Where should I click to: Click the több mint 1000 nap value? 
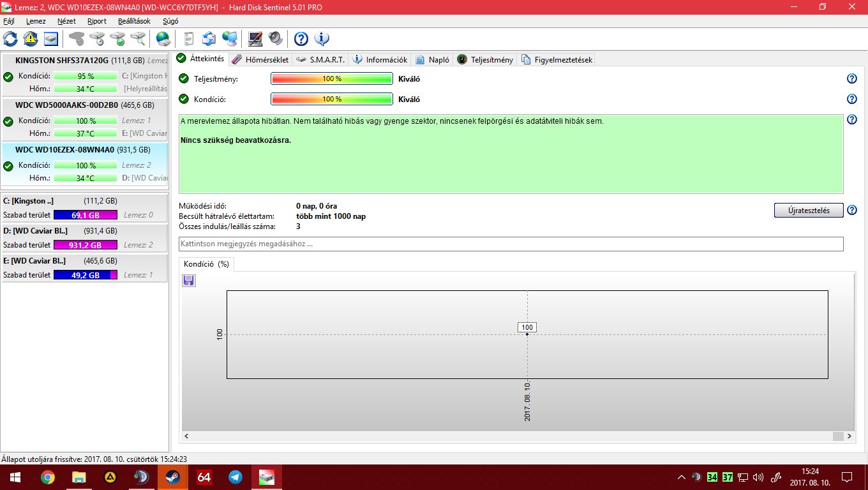tap(331, 216)
